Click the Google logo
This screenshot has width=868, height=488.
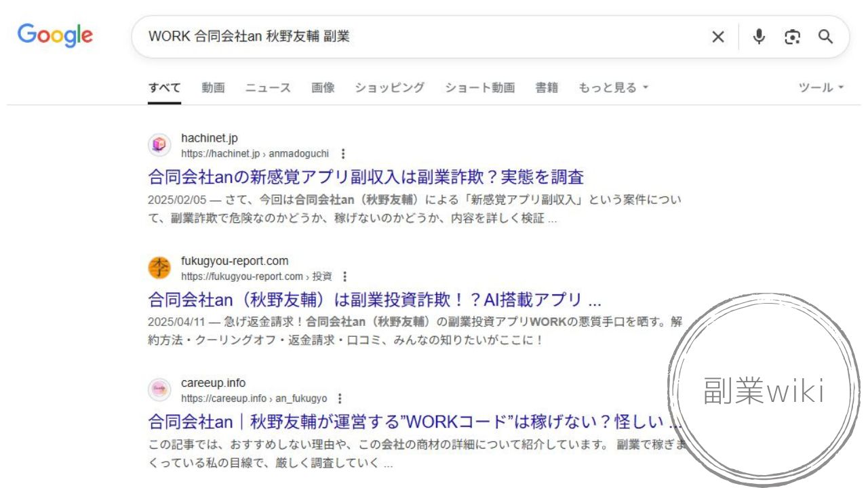click(x=55, y=35)
